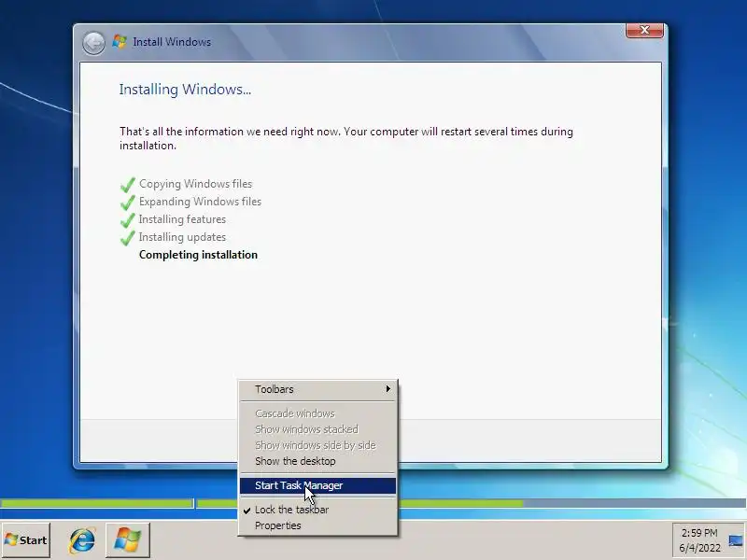747x560 pixels.
Task: Click the Install Windows taskbar button
Action: pyautogui.click(x=128, y=540)
